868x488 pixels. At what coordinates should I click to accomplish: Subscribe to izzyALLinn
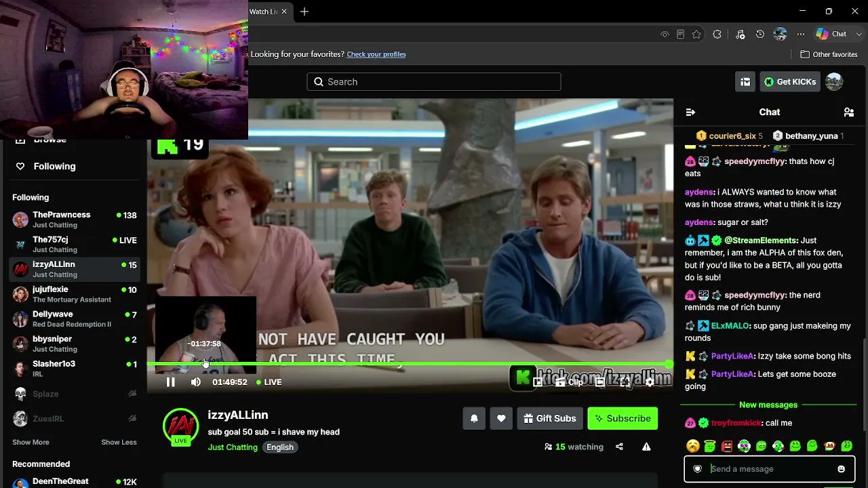pyautogui.click(x=623, y=418)
